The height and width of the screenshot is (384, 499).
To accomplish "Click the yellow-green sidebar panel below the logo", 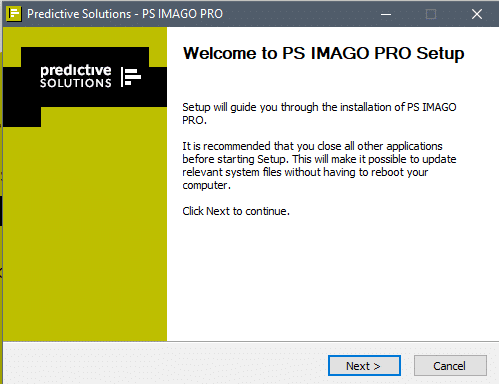I will (x=85, y=233).
